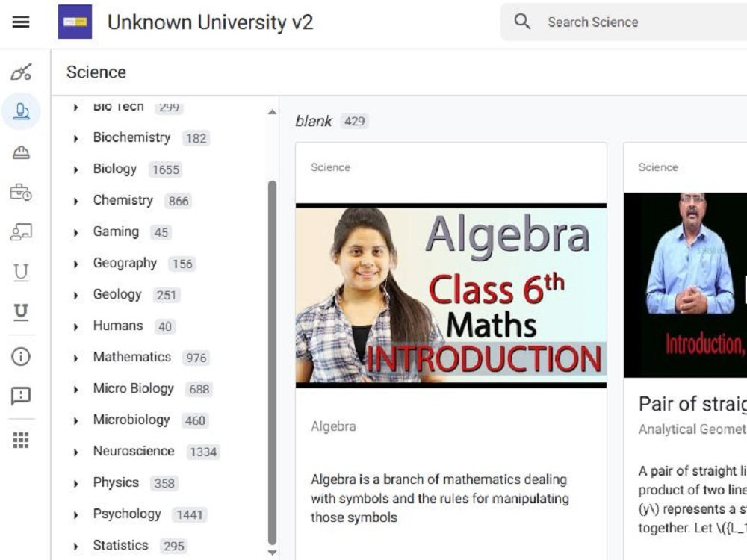Click the Science label on Algebra card
The width and height of the screenshot is (747, 560).
[x=330, y=167]
